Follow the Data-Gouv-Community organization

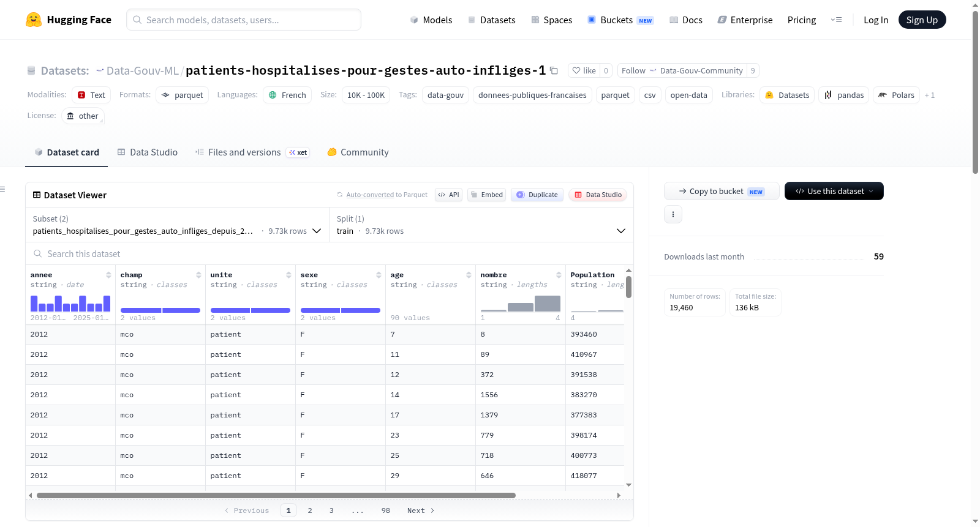click(x=682, y=70)
